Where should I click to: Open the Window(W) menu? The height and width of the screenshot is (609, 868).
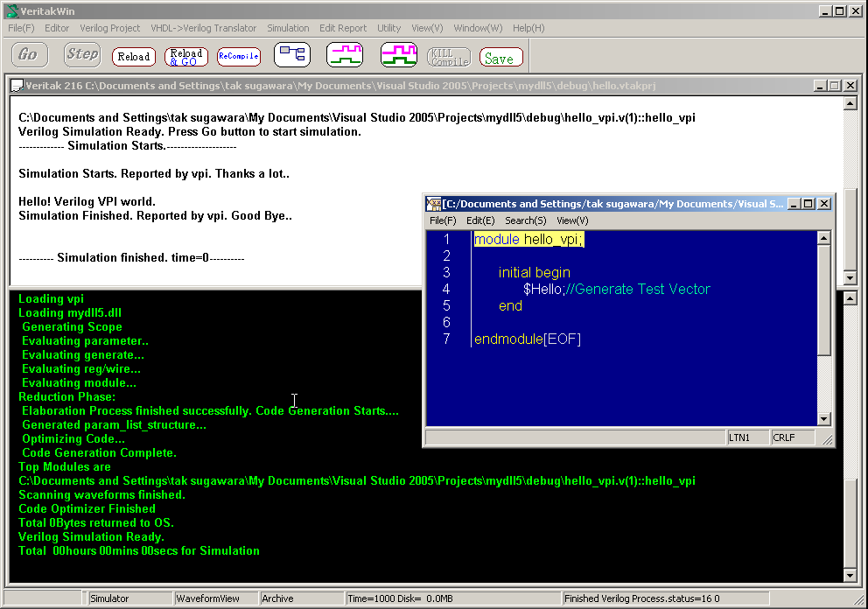[478, 28]
